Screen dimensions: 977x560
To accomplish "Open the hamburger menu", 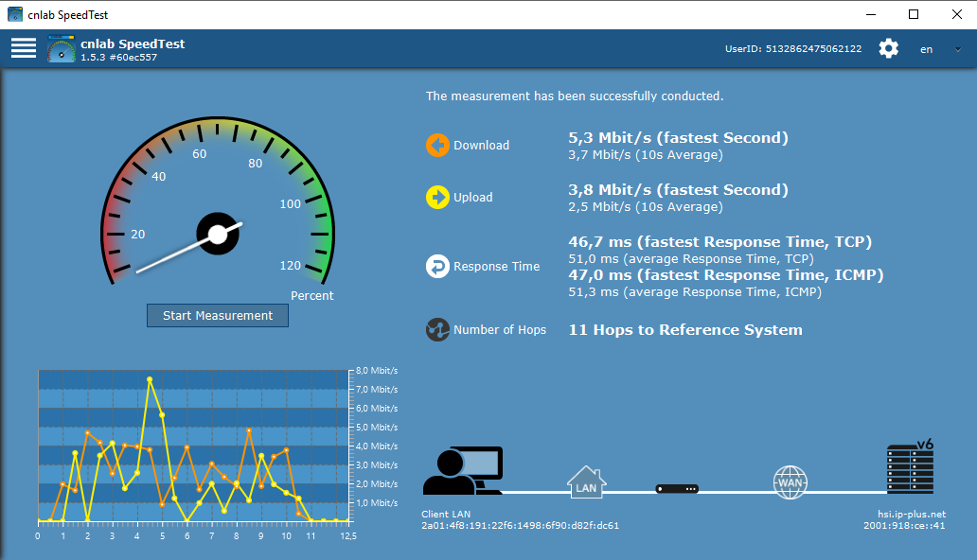I will [x=24, y=48].
